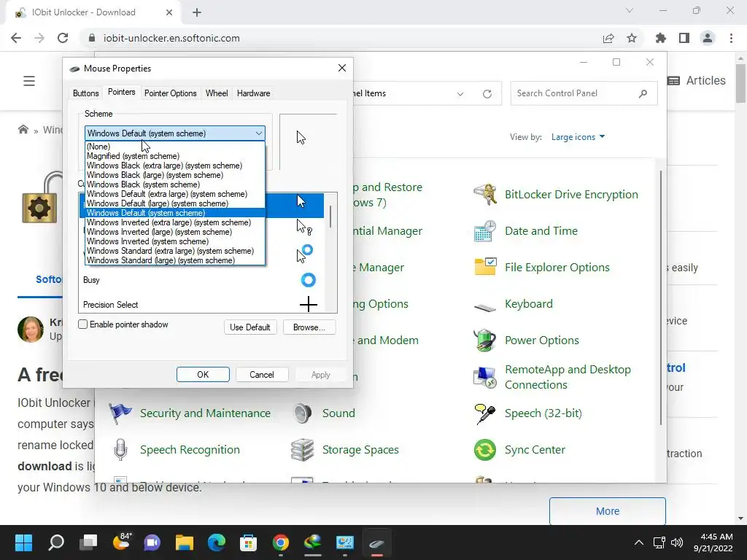This screenshot has height=560, width=747.
Task: Bookmark this page with the star icon
Action: point(632,38)
